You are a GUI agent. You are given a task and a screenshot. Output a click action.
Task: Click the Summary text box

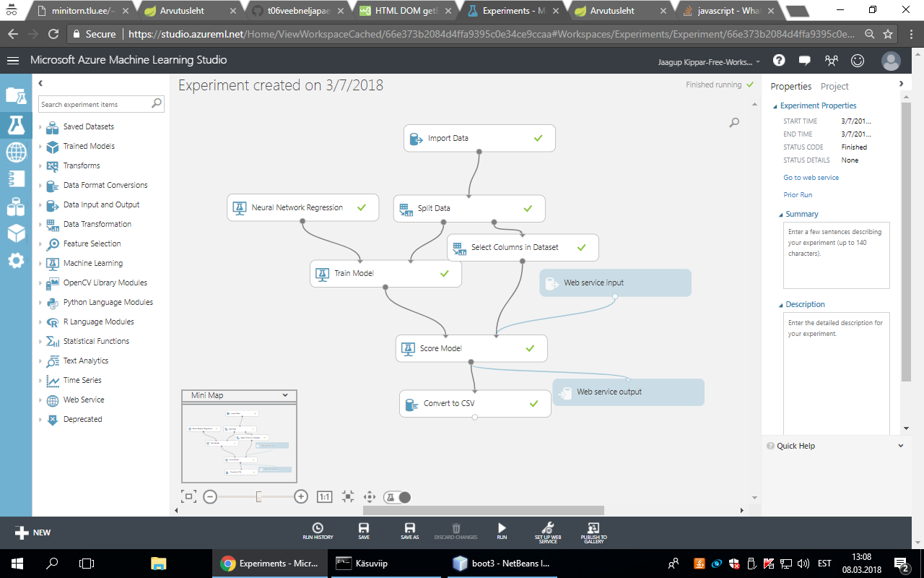[x=837, y=255]
